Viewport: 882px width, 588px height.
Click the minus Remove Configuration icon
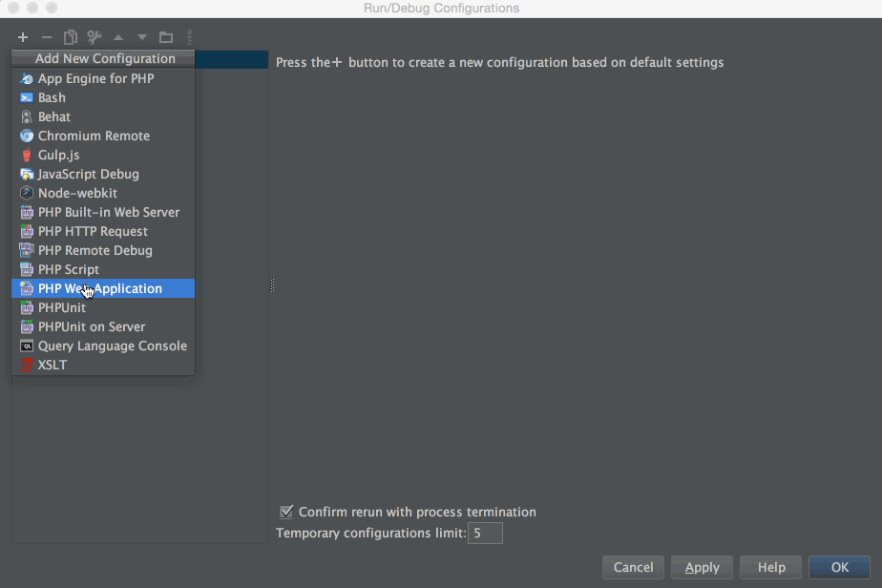(x=47, y=37)
